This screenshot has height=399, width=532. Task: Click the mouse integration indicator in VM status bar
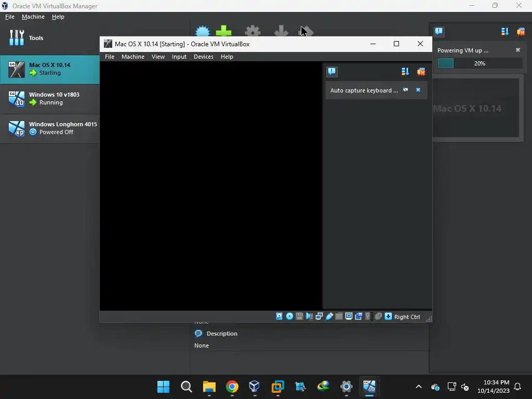378,316
